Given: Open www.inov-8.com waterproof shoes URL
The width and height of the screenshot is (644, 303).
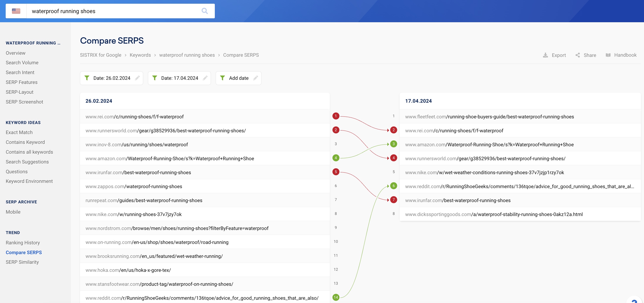Looking at the screenshot, I should click(137, 145).
